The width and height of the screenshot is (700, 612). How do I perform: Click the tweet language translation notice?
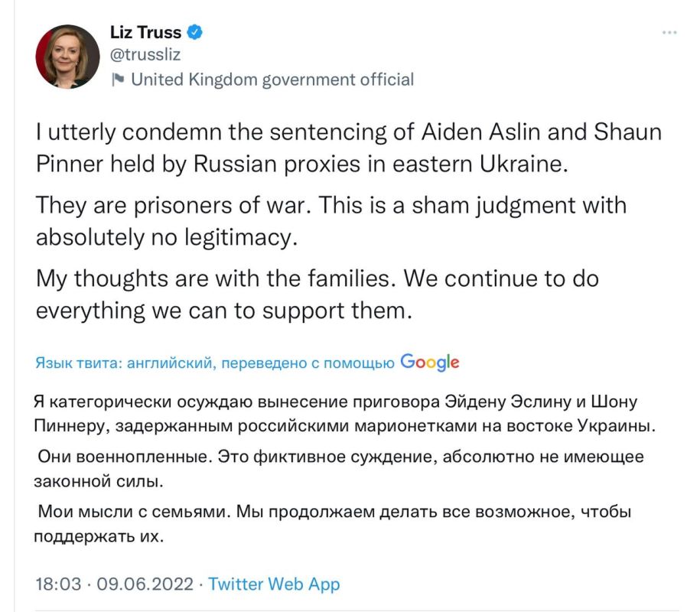[x=215, y=363]
